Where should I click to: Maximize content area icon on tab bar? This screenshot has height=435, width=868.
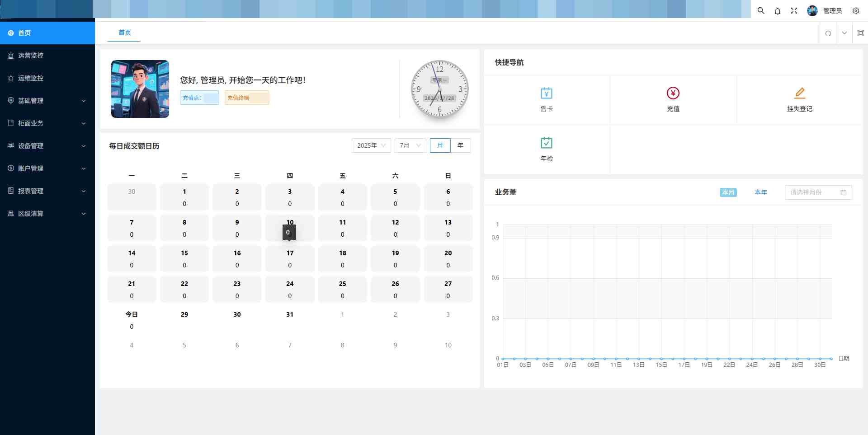point(860,33)
